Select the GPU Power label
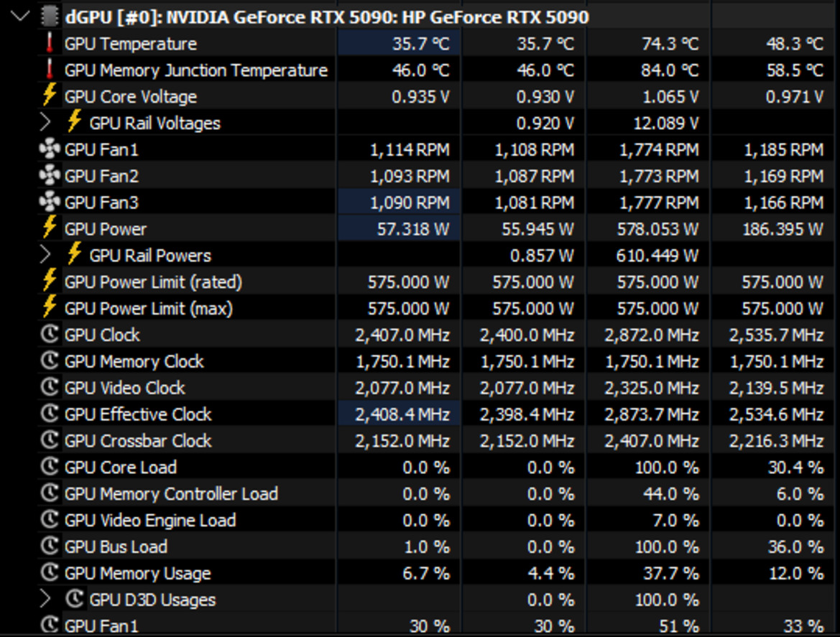840x637 pixels. tap(106, 229)
